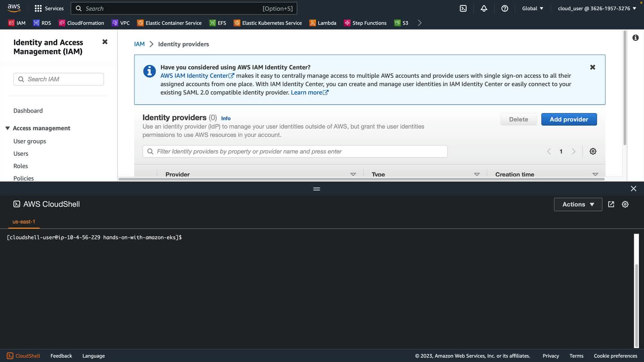Open CloudShell icon in top navigation bar
Viewport: 644px width, 362px height.
[x=463, y=8]
